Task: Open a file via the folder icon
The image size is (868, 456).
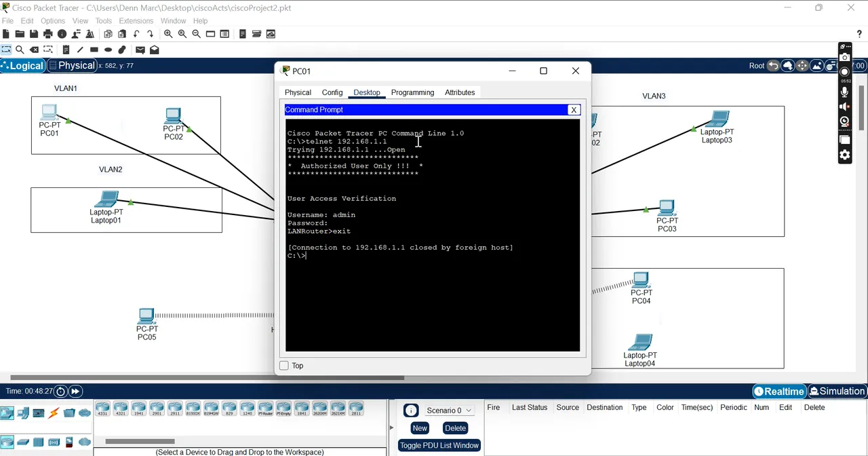Action: coord(20,34)
